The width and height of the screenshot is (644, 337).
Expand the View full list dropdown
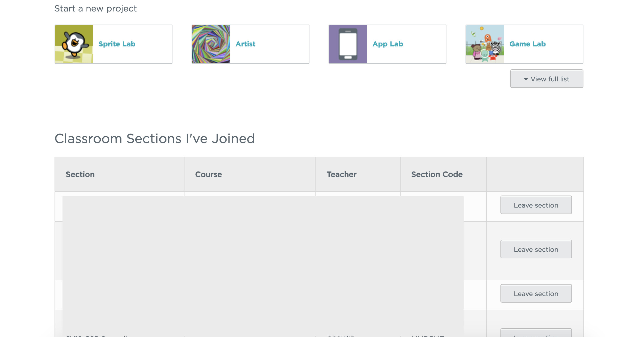click(x=547, y=79)
